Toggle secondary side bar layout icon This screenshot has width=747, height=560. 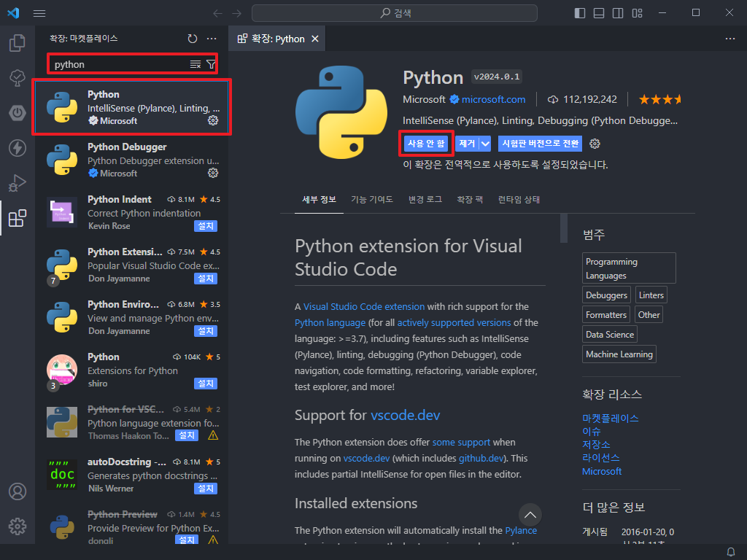pos(618,13)
